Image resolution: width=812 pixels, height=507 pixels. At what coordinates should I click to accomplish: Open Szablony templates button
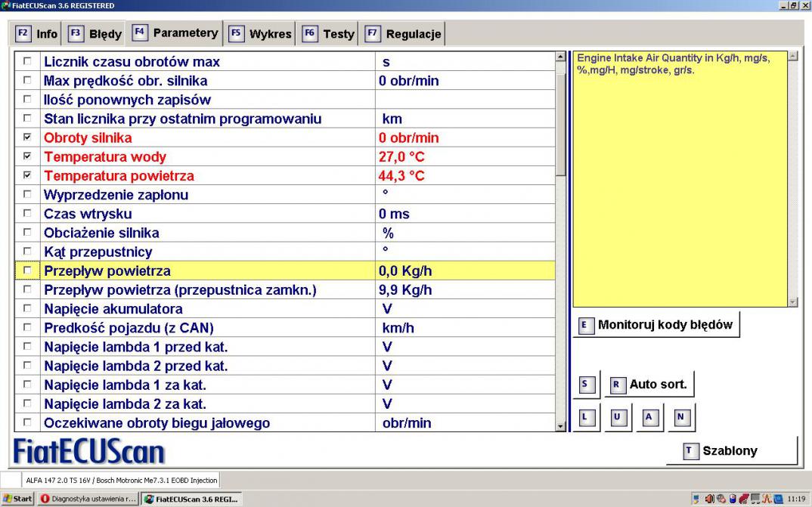coord(731,451)
